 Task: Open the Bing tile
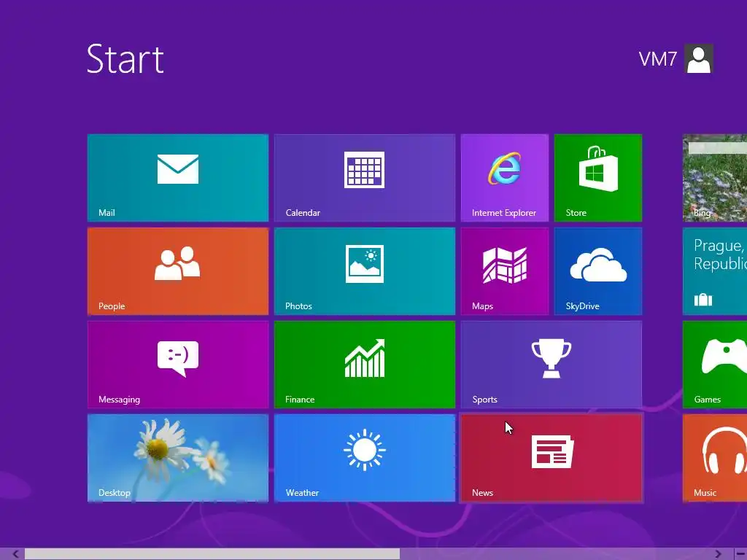point(715,178)
